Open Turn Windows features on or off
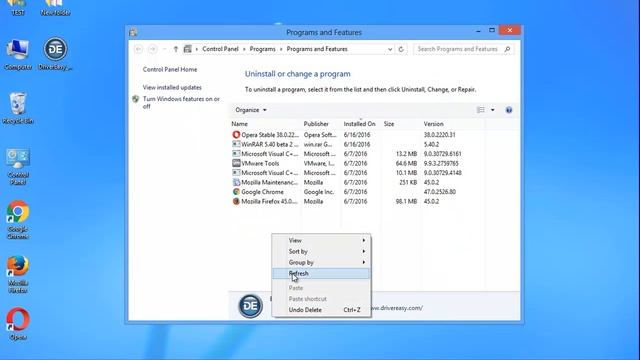Viewport: 640px width, 360px height. tap(181, 102)
